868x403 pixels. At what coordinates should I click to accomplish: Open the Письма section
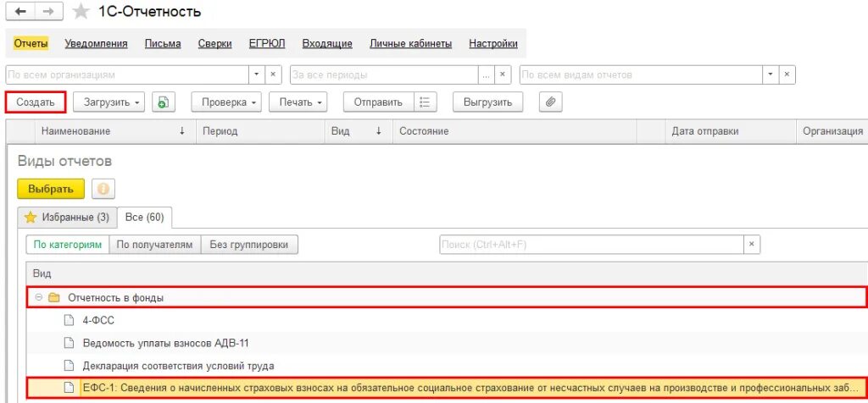pyautogui.click(x=163, y=44)
